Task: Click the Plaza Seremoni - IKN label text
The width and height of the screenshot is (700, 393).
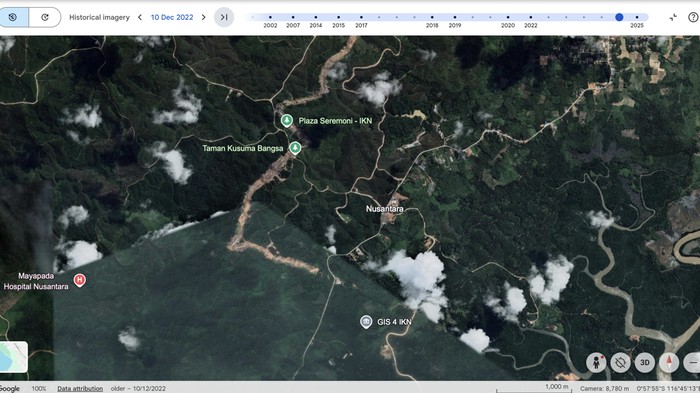Action: tap(335, 121)
